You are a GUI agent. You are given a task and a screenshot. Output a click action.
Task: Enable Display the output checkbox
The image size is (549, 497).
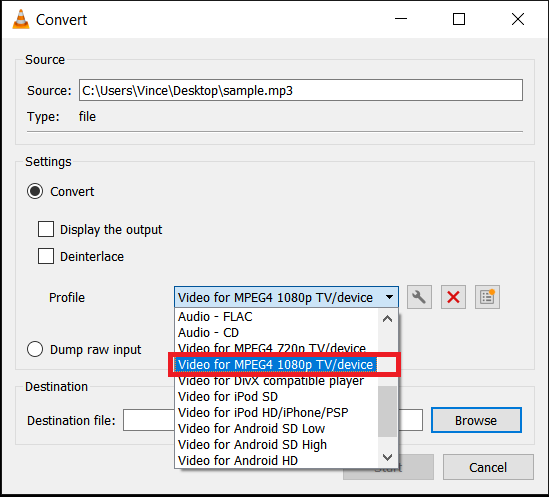[x=46, y=229]
